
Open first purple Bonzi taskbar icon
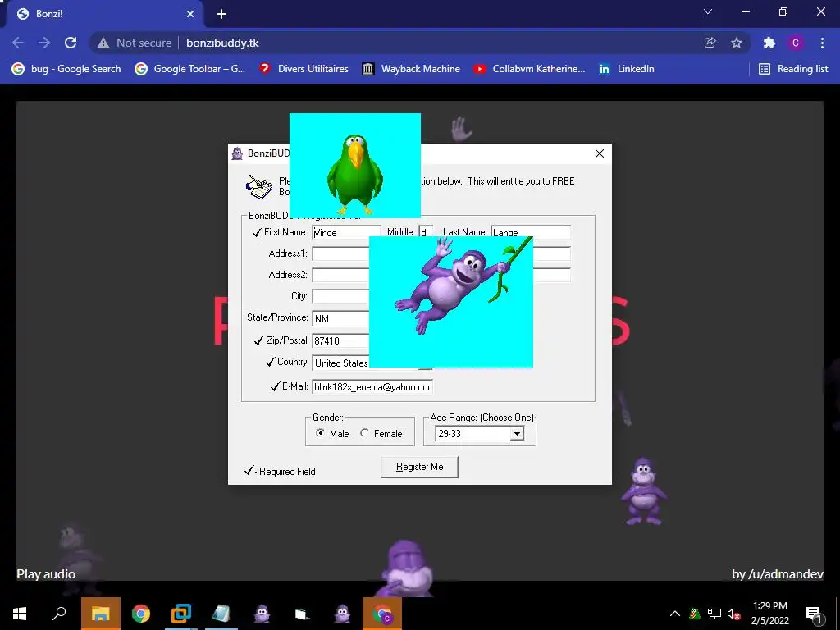point(262,614)
